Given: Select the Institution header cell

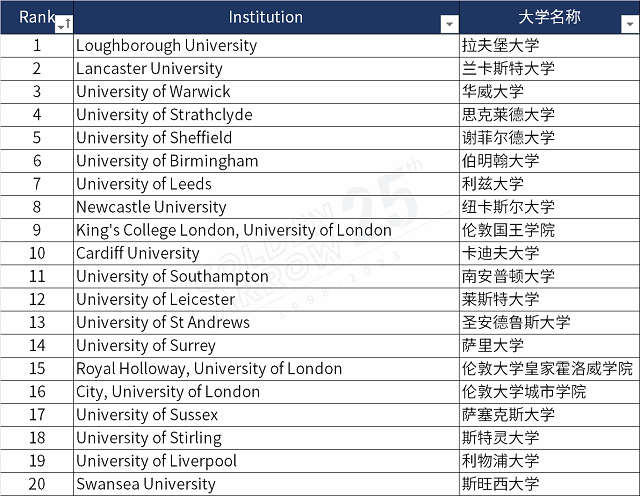Looking at the screenshot, I should [266, 17].
